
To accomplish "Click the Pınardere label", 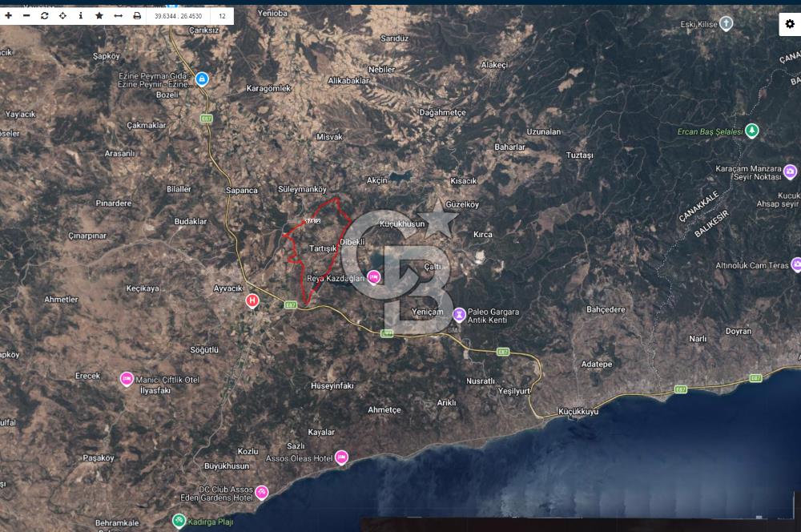I will (114, 203).
